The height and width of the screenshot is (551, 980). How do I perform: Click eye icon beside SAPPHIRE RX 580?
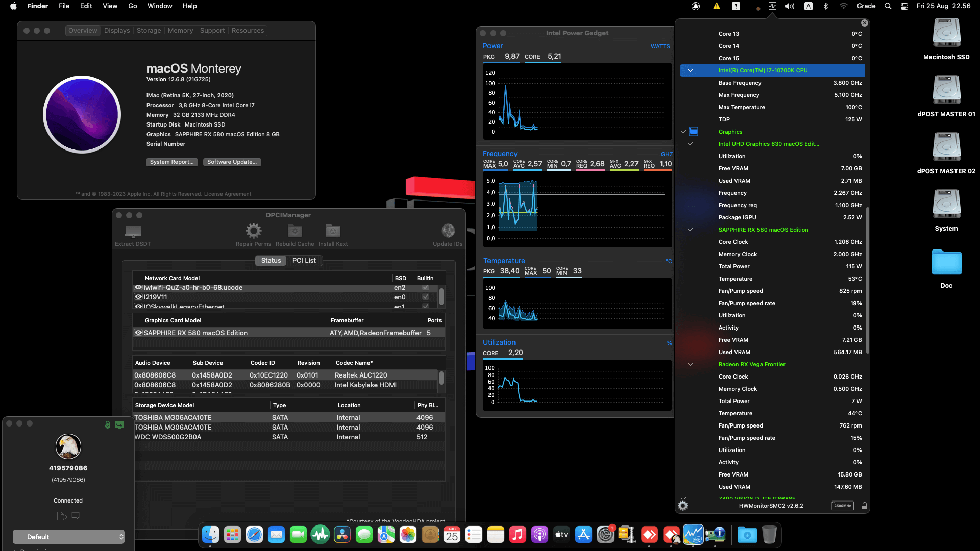(138, 333)
